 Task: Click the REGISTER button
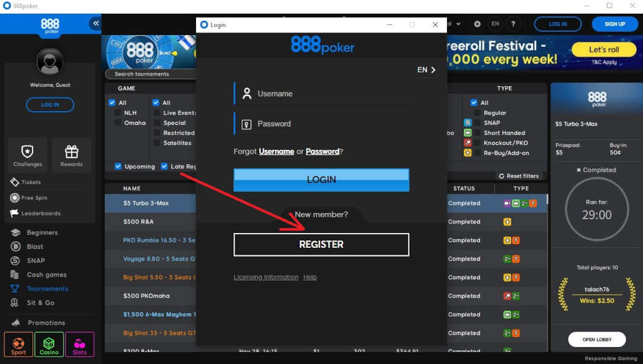[x=321, y=245]
